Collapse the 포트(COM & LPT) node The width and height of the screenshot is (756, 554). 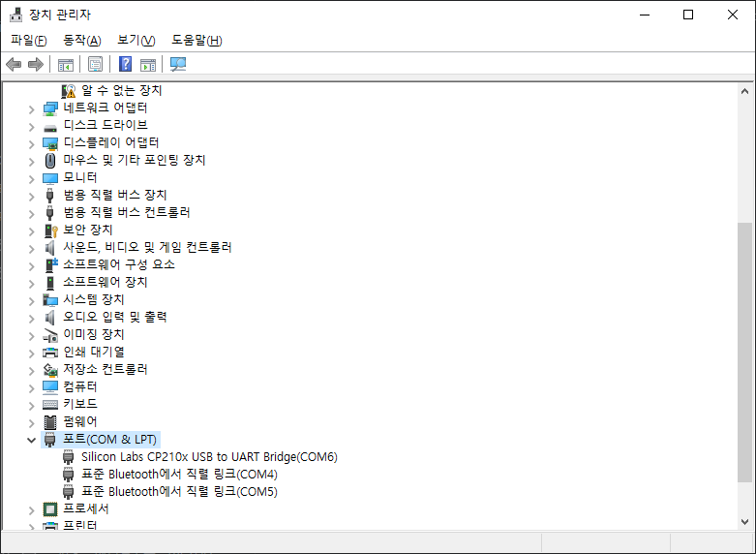pyautogui.click(x=31, y=440)
